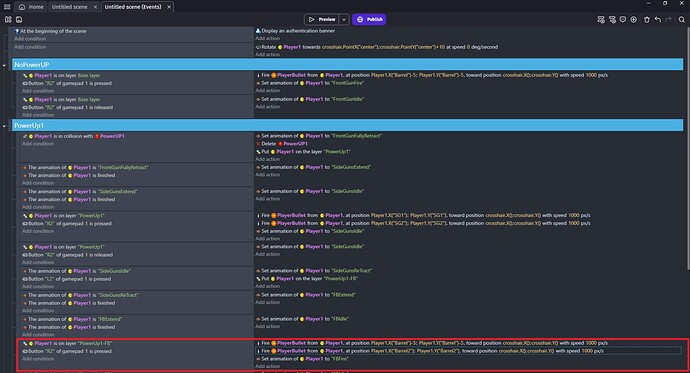The image size is (690, 373).
Task: Select 'Player1 is on layer PowerUp1-FB' condition
Action: (x=67, y=344)
